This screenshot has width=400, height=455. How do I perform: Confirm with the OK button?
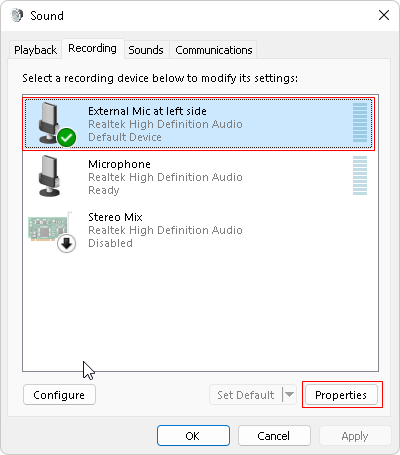[193, 436]
